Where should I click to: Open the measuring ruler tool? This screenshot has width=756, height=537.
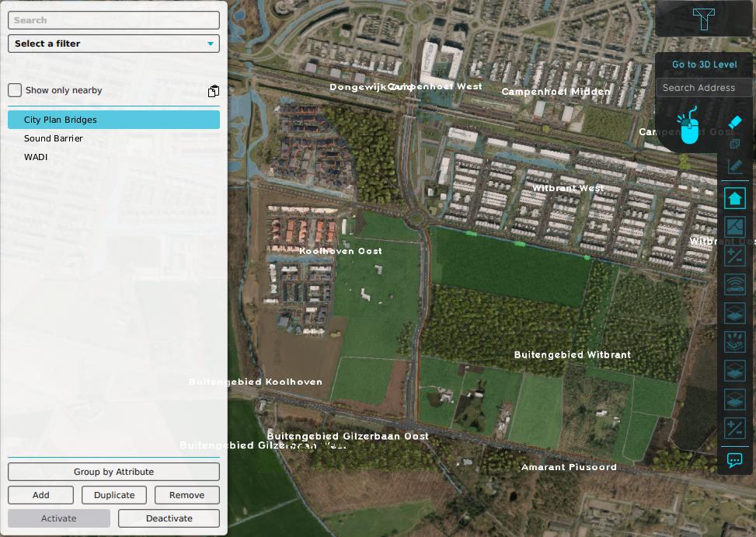(734, 166)
